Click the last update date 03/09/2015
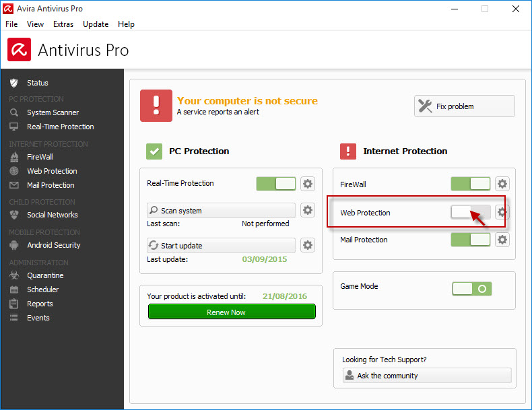The width and height of the screenshot is (532, 410). click(x=264, y=259)
